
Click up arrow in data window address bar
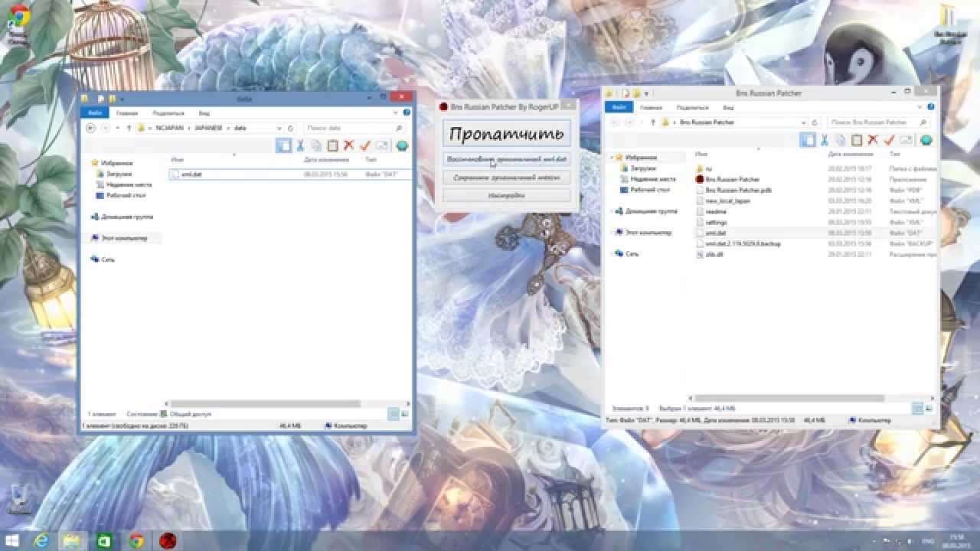129,128
